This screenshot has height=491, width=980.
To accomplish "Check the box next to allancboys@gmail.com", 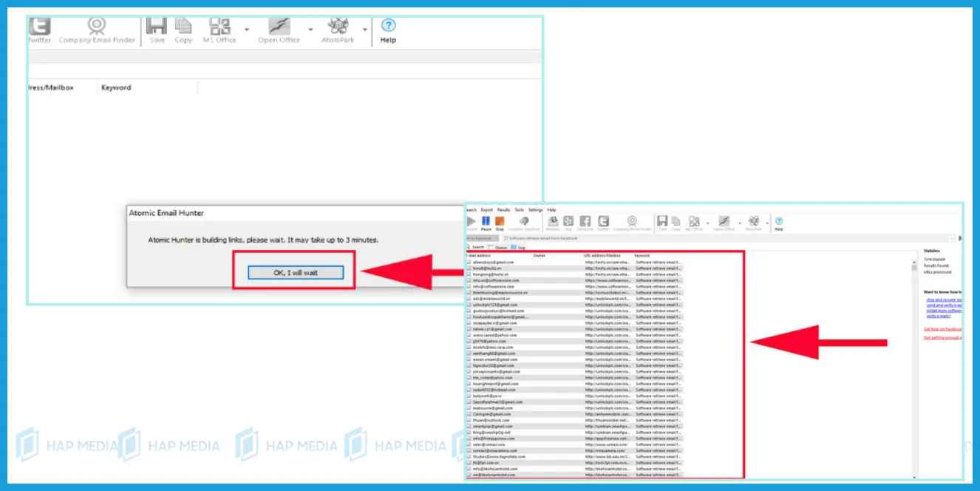I will point(469,263).
